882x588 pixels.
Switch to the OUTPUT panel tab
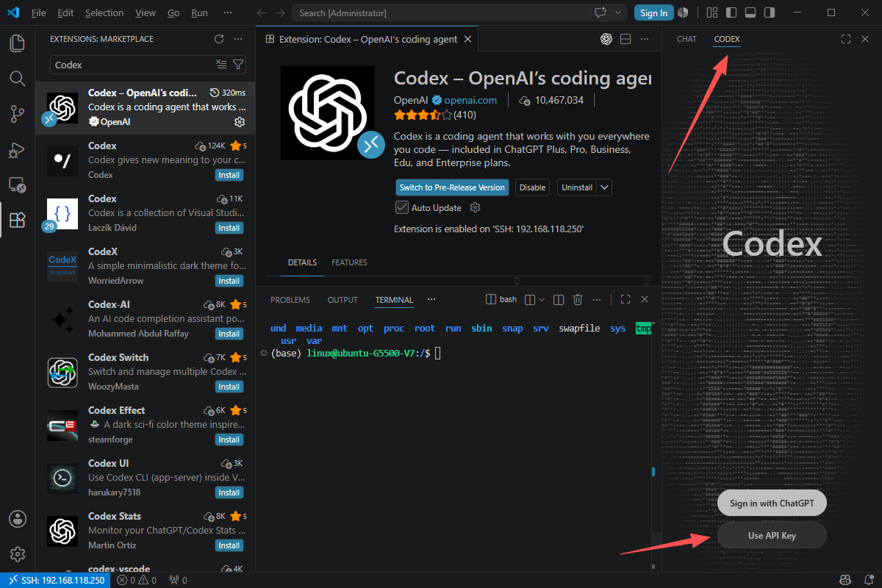point(343,300)
